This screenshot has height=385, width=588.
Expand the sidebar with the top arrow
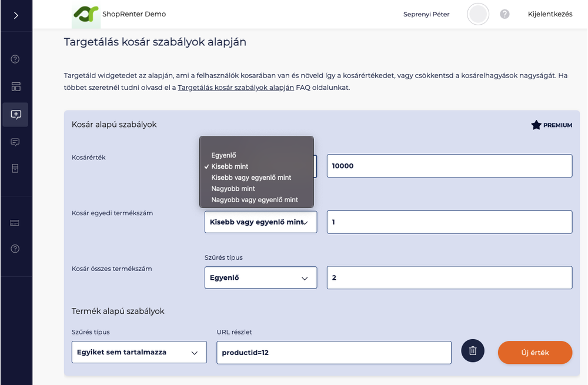16,15
